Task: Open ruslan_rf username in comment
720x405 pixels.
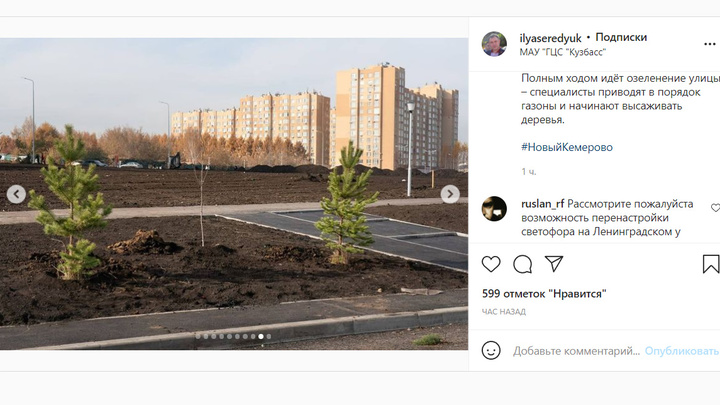Action: tap(542, 204)
